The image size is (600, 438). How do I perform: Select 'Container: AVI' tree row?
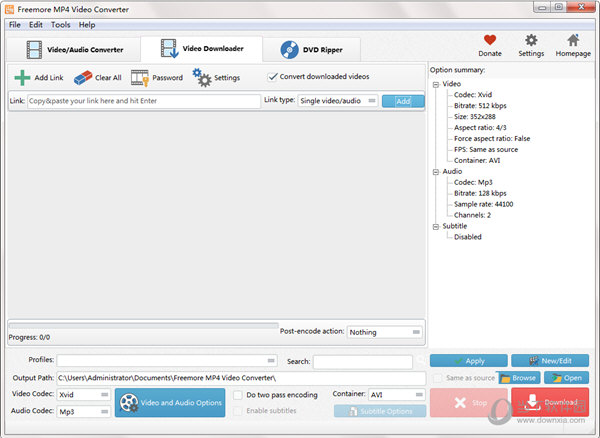tap(477, 160)
